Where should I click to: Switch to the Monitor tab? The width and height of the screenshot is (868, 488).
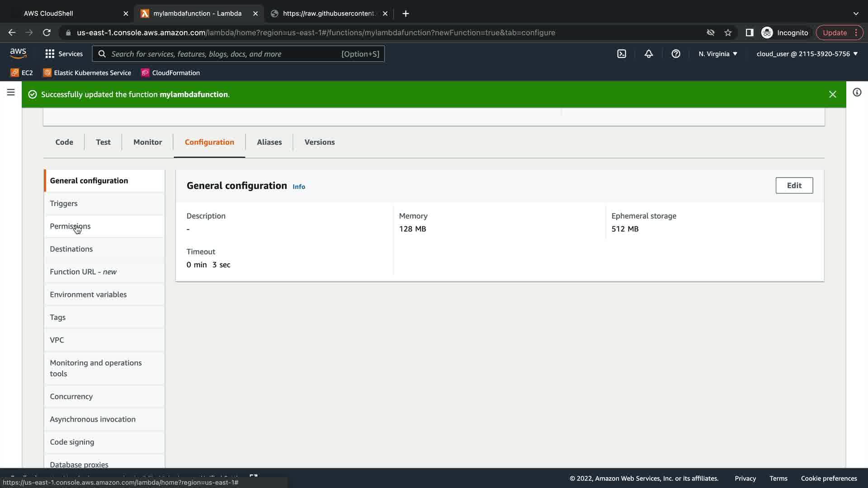[x=147, y=142]
